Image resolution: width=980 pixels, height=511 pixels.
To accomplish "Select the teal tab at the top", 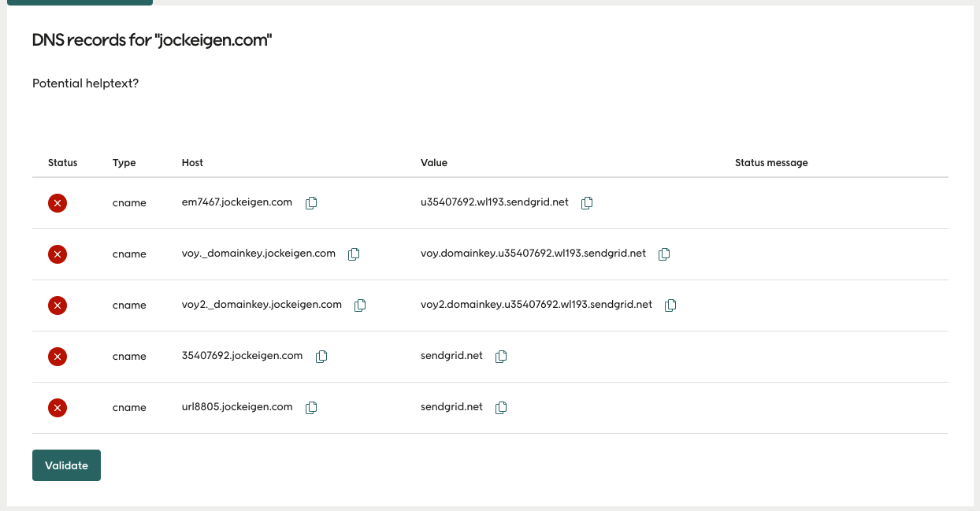I will [x=79, y=2].
